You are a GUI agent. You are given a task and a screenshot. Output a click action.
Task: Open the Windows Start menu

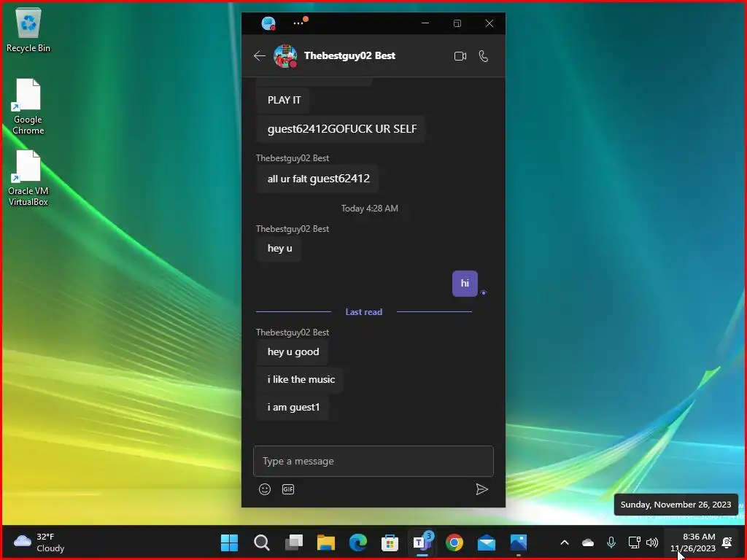pos(229,542)
